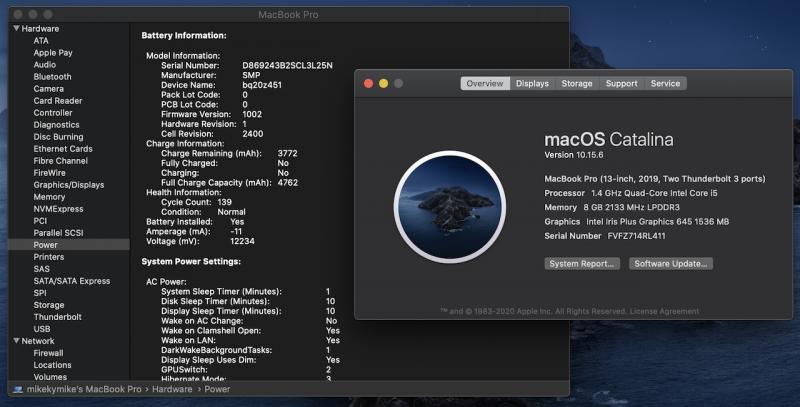Select Volumes under Network
Screen dimensions: 800x407
pyautogui.click(x=50, y=377)
